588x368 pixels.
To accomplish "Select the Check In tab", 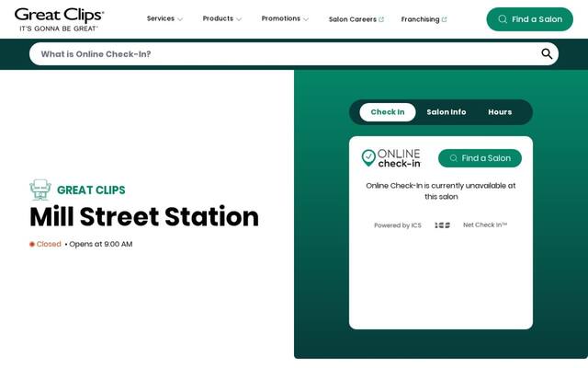I will pyautogui.click(x=388, y=112).
